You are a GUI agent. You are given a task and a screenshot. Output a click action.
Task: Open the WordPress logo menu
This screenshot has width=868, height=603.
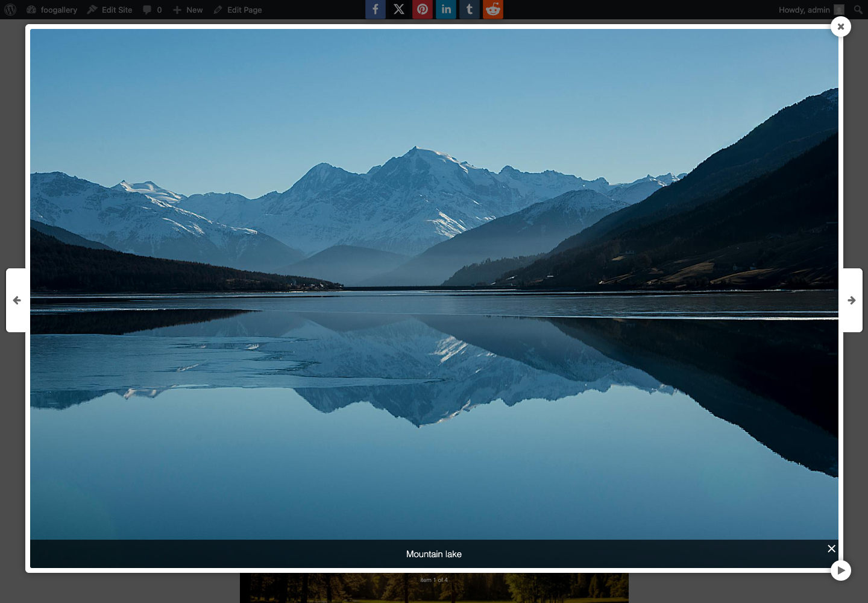10,10
